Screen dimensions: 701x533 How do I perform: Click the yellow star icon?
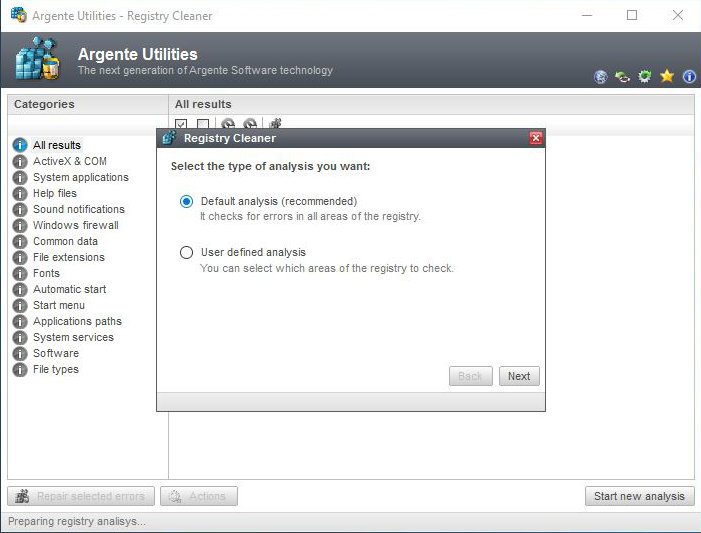(x=667, y=76)
